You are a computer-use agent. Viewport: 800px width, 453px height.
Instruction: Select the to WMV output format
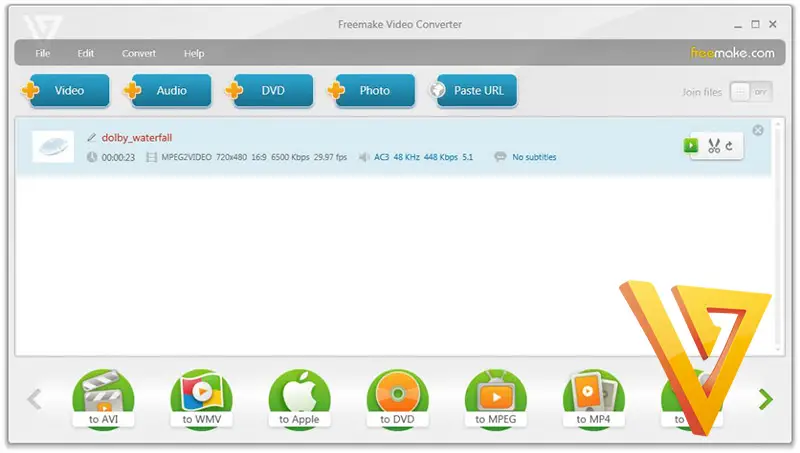point(202,399)
